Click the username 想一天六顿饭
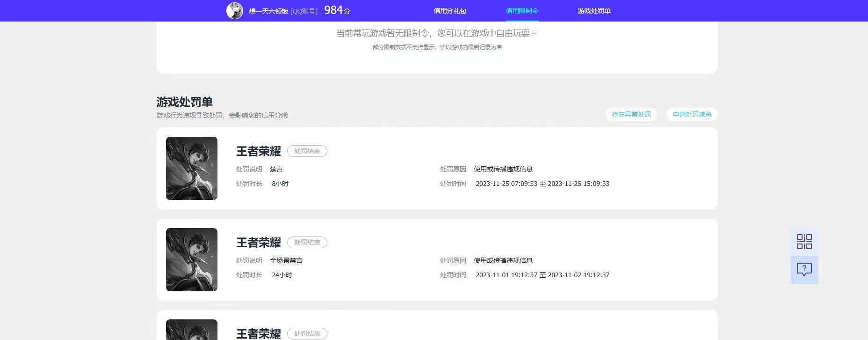Screen dimensions: 868x340 tap(268, 11)
